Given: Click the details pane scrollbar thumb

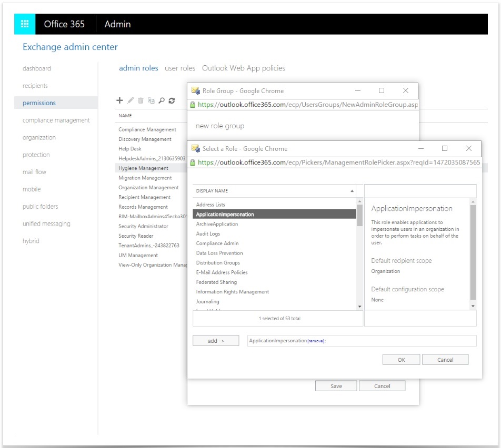Looking at the screenshot, I should (x=473, y=252).
